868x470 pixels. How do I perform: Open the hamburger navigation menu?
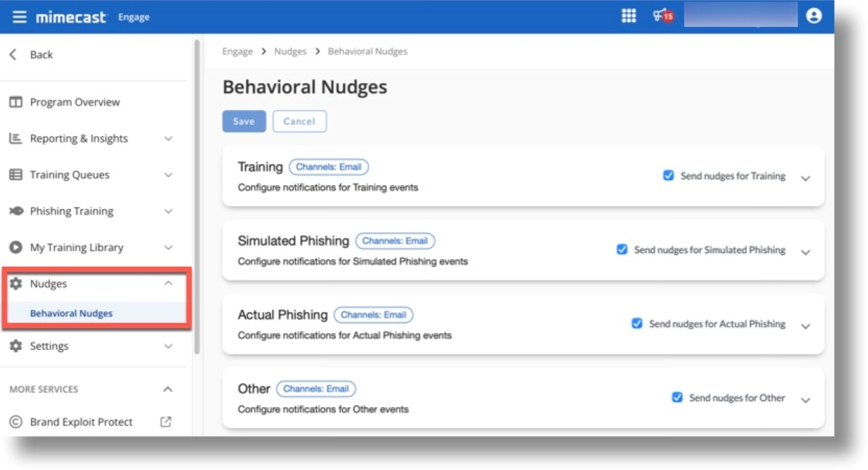click(x=20, y=17)
